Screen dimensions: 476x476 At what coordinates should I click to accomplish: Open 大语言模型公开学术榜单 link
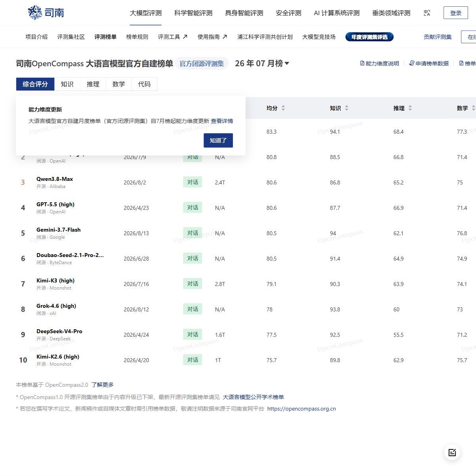click(x=253, y=397)
